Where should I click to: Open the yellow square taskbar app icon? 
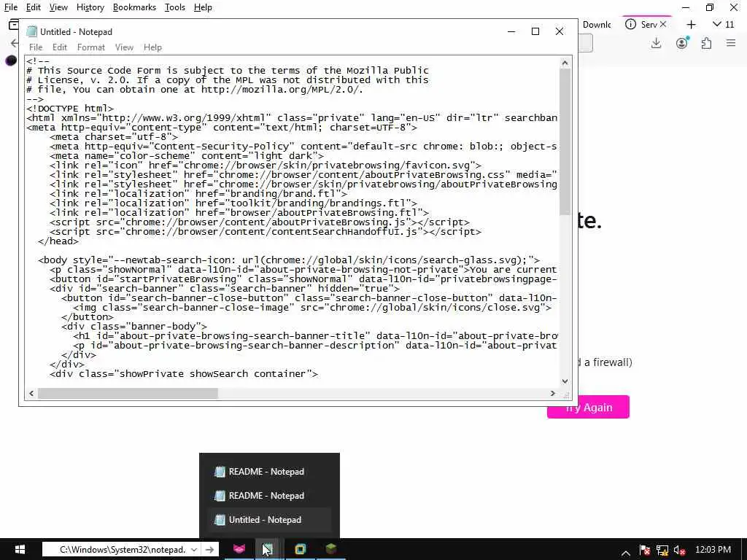300,549
